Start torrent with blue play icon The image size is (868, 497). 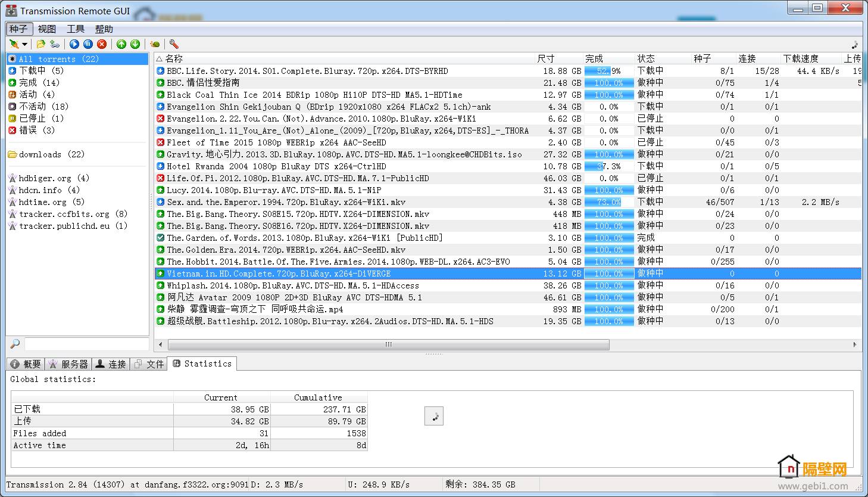point(74,44)
